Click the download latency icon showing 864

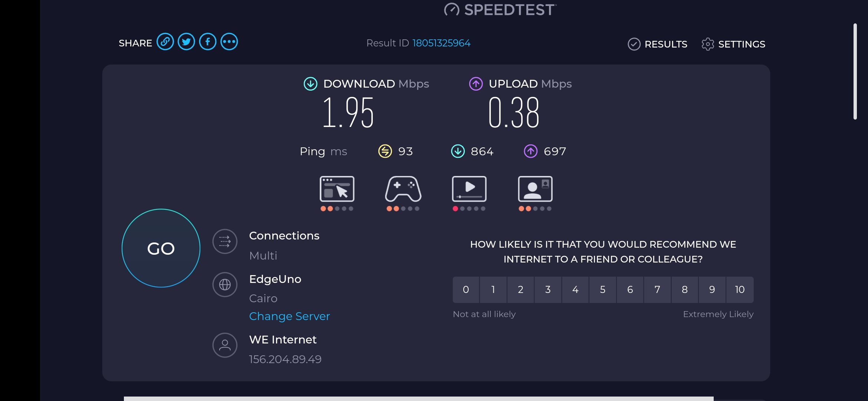pyautogui.click(x=458, y=151)
